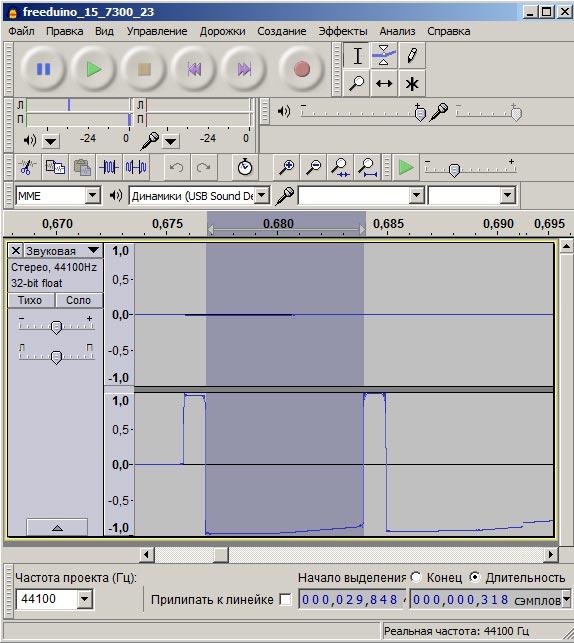The image size is (574, 643).
Task: Zoom out of the waveform
Action: click(313, 167)
